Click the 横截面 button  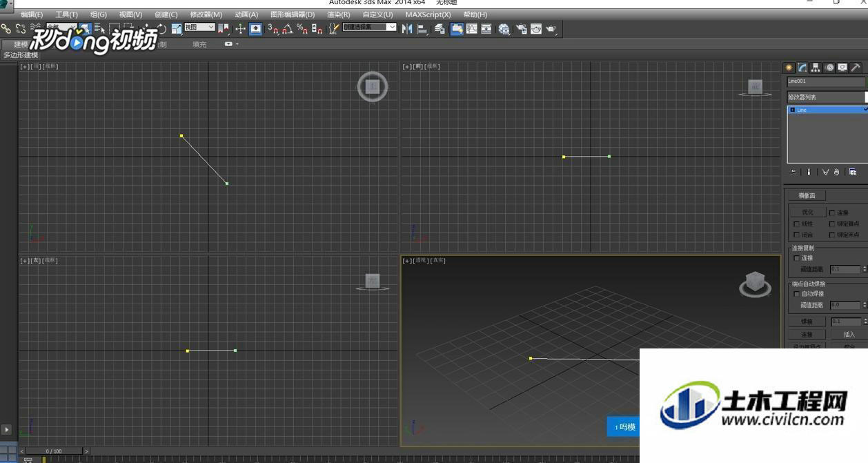807,196
